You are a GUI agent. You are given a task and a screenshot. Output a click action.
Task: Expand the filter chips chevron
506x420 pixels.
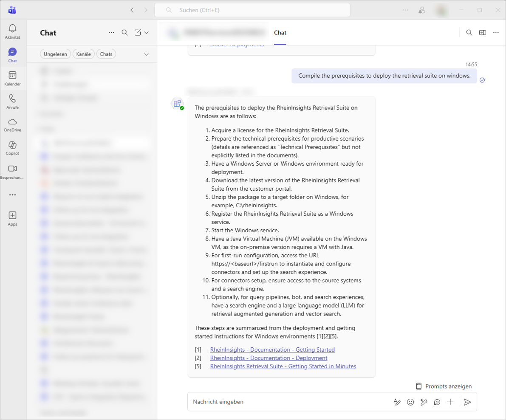click(147, 54)
